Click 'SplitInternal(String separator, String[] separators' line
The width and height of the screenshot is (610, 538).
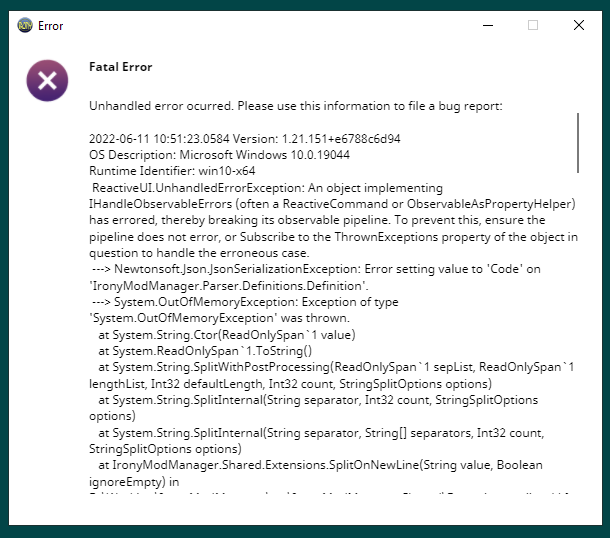click(x=321, y=433)
